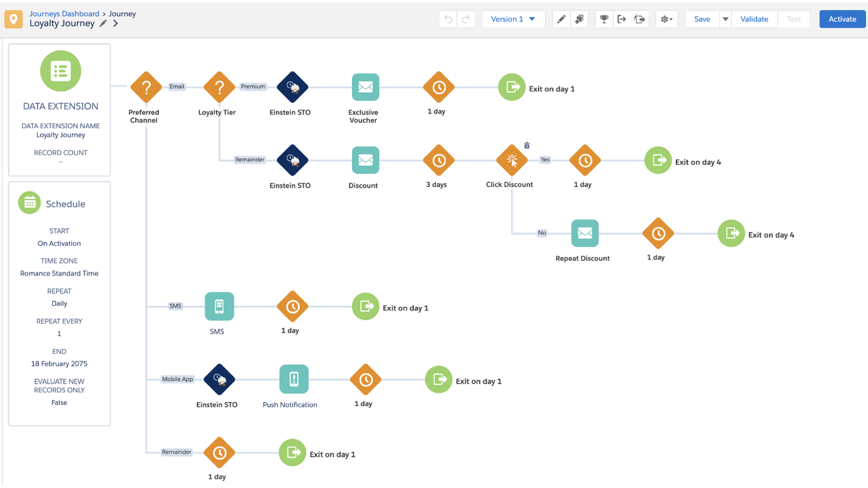Screen dimensions: 868x488
Task: Open the Version 1 dropdown
Action: (x=513, y=19)
